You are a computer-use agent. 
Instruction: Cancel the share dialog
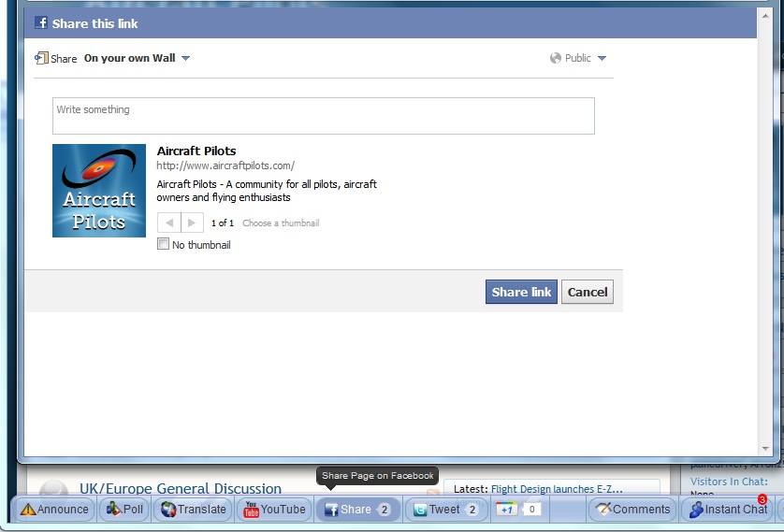587,292
